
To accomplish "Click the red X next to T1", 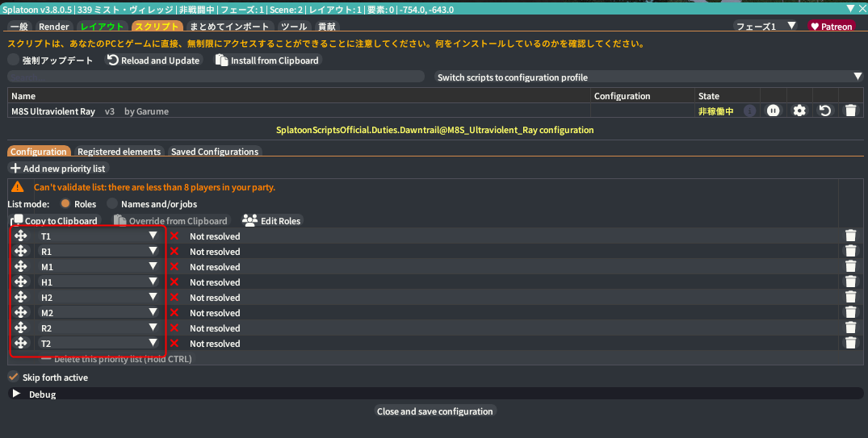I will (x=174, y=236).
